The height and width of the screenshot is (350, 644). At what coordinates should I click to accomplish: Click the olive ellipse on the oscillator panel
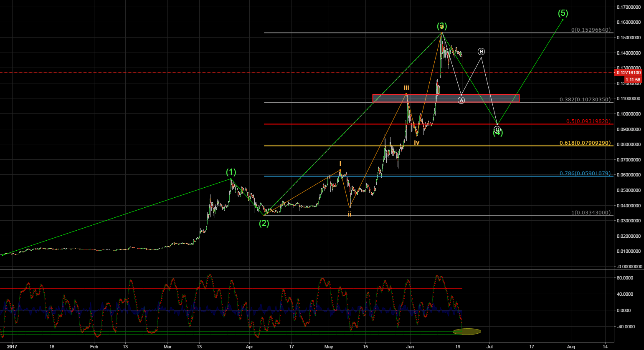467,331
